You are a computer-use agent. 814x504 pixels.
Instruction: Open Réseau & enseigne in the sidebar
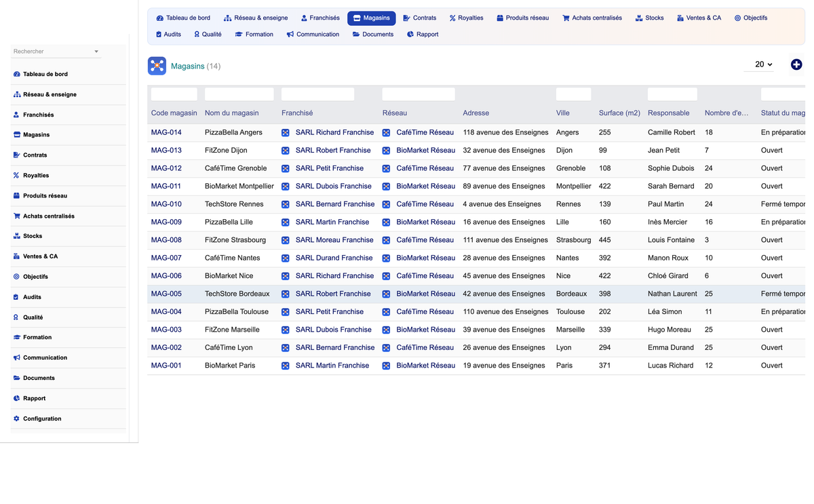pos(50,94)
